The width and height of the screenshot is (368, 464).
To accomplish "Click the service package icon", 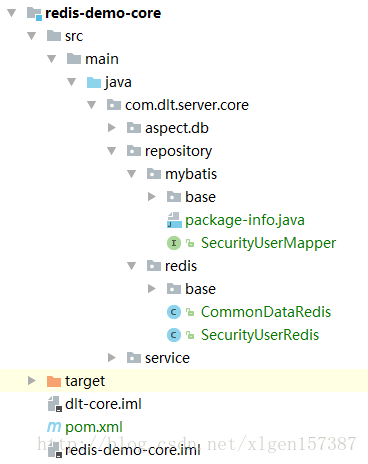I will tap(134, 358).
